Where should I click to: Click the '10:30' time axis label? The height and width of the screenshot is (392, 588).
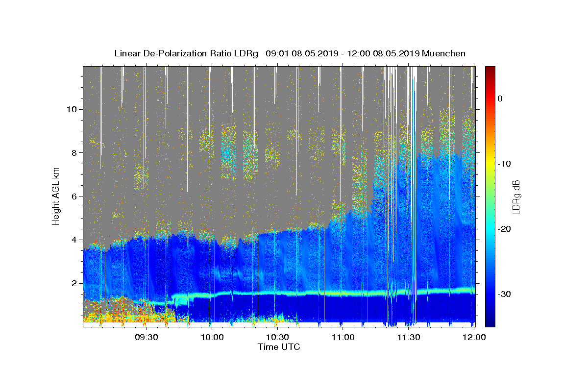pos(277,338)
